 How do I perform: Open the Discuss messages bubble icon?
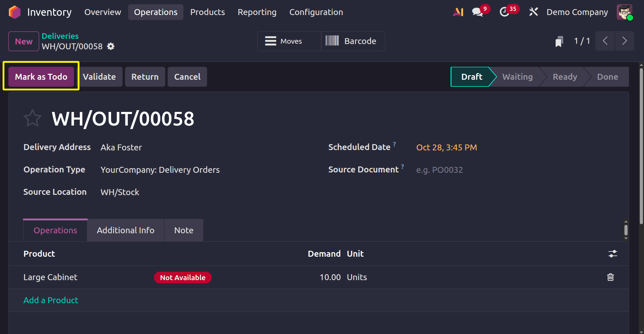[477, 12]
